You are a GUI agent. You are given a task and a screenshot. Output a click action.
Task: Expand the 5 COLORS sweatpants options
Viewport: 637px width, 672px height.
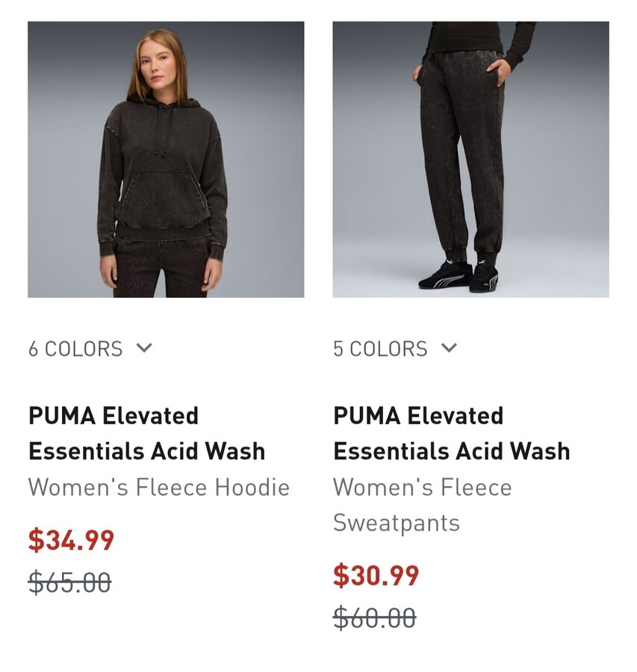(395, 349)
